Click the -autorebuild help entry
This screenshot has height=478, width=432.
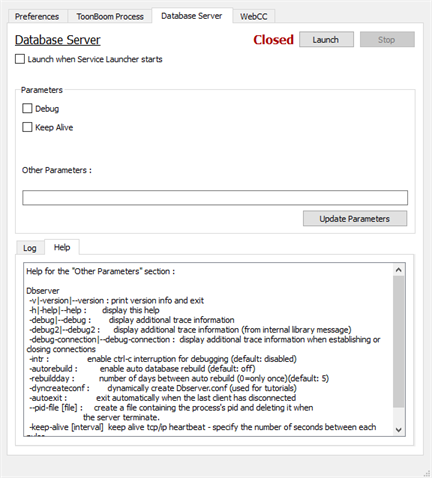(x=142, y=369)
